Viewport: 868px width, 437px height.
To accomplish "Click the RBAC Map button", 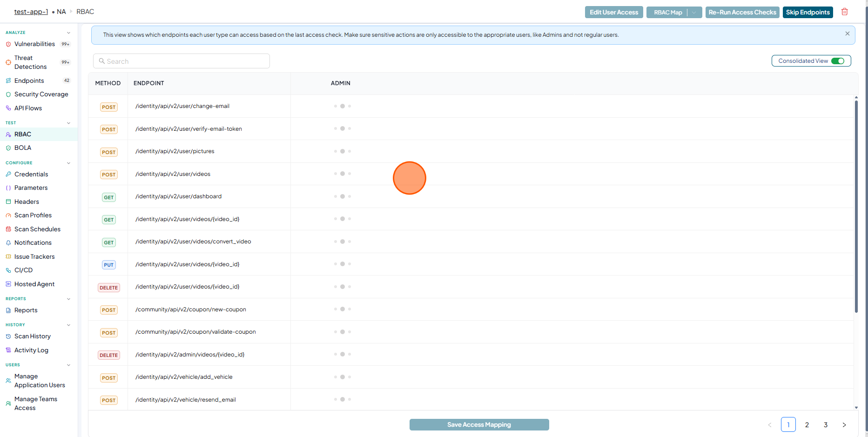I will pos(667,13).
